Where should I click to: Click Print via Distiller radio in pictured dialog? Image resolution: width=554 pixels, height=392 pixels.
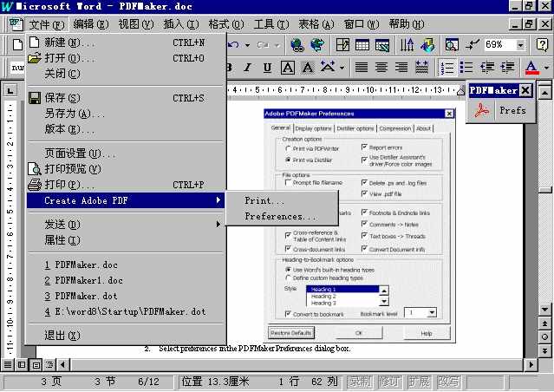[x=288, y=160]
